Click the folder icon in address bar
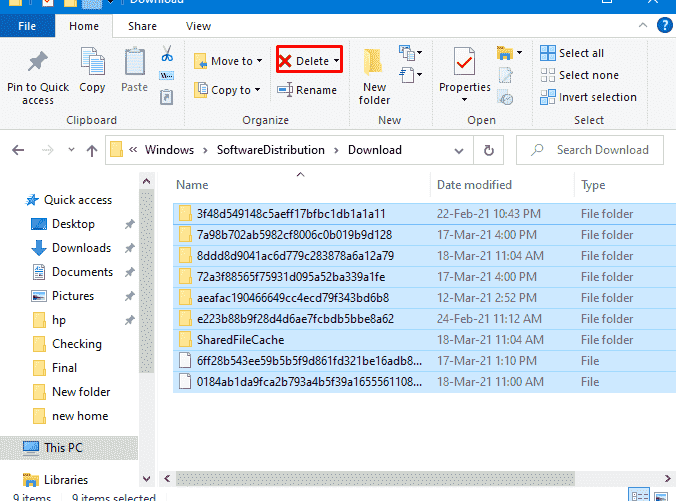The image size is (676, 501). pyautogui.click(x=116, y=150)
